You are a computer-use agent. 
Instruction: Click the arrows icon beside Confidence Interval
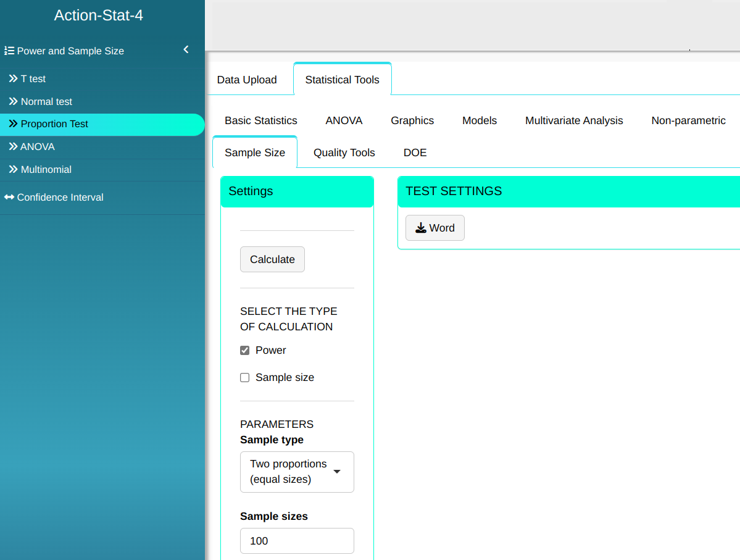tap(9, 198)
